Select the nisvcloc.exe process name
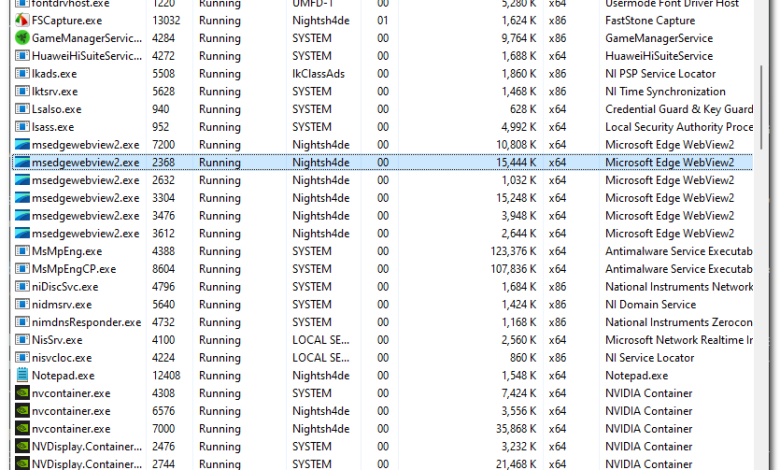The height and width of the screenshot is (470, 780). (62, 358)
